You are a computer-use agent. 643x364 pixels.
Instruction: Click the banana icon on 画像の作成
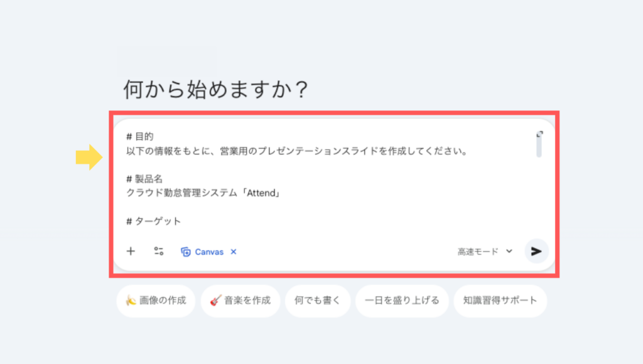tap(131, 300)
